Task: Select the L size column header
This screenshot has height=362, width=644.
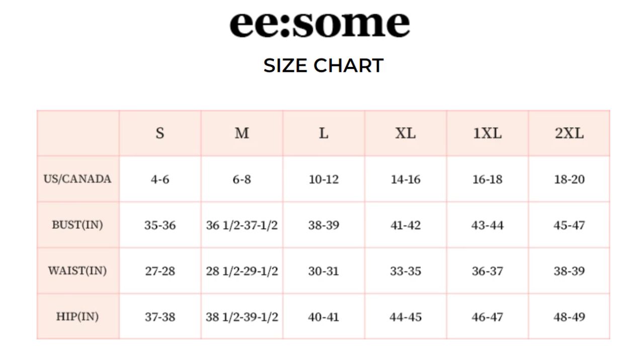Action: (324, 133)
